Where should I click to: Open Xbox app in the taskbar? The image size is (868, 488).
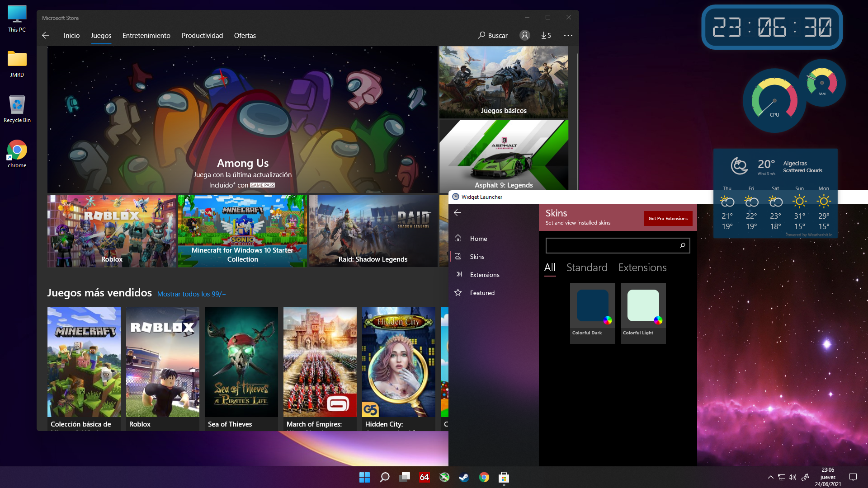tap(444, 477)
